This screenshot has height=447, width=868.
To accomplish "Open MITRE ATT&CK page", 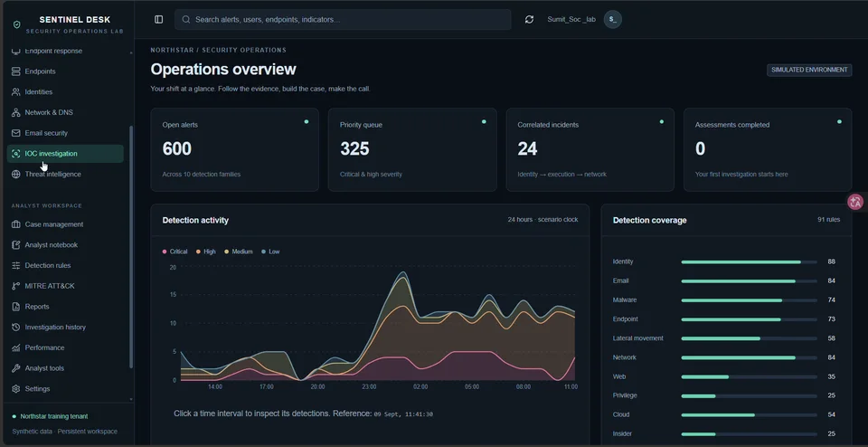I will tap(65, 286).
